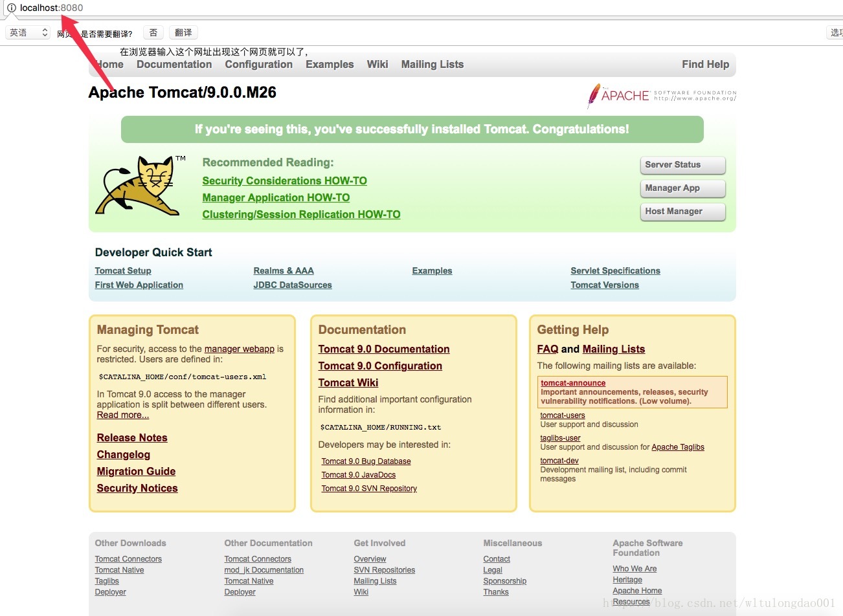
Task: Click the 翻译 translate button
Action: coord(183,32)
